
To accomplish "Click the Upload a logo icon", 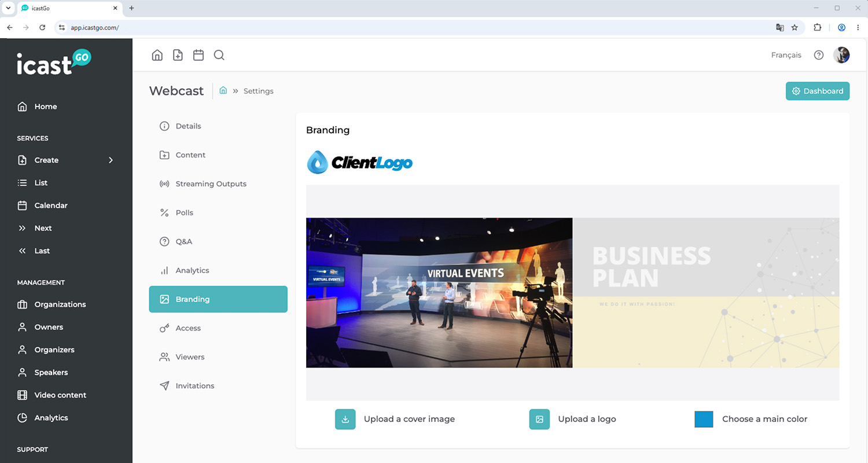I will pyautogui.click(x=539, y=419).
